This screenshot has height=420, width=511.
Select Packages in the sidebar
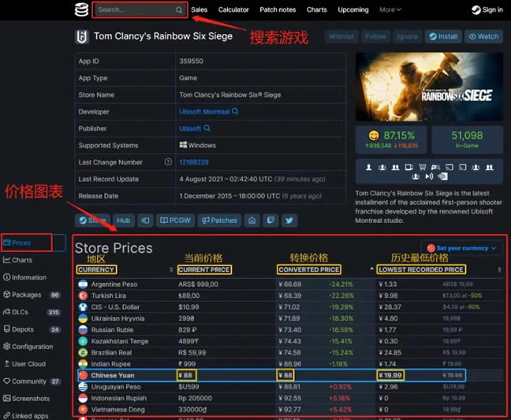tap(32, 295)
